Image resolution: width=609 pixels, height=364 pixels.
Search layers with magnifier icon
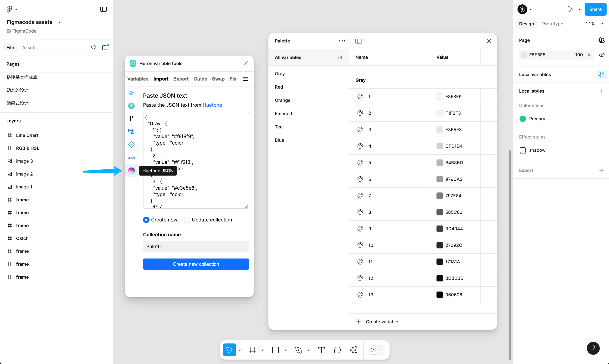(94, 47)
